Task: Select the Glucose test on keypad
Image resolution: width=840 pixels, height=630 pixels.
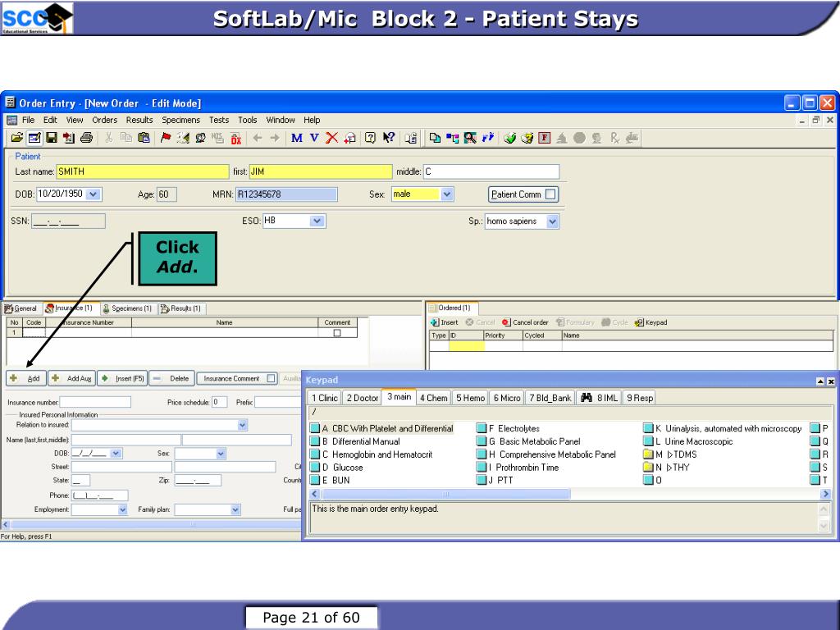Action: (337, 467)
